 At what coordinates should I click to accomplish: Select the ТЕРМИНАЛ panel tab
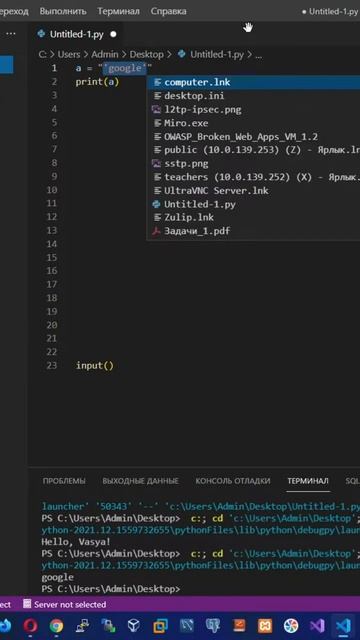(x=308, y=481)
